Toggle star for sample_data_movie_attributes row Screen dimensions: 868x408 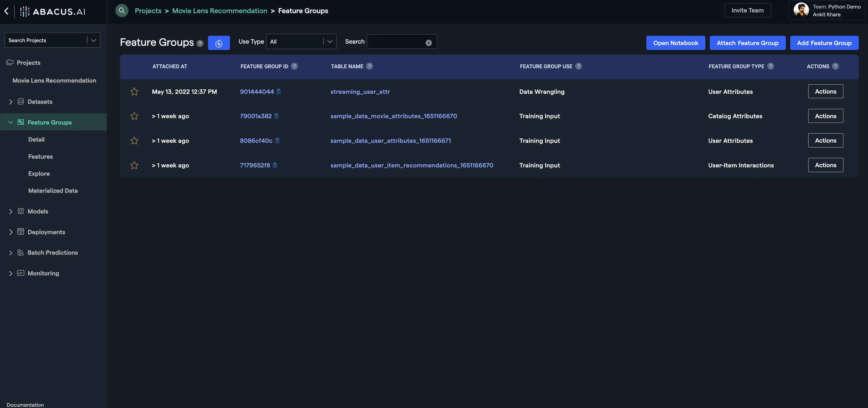134,116
